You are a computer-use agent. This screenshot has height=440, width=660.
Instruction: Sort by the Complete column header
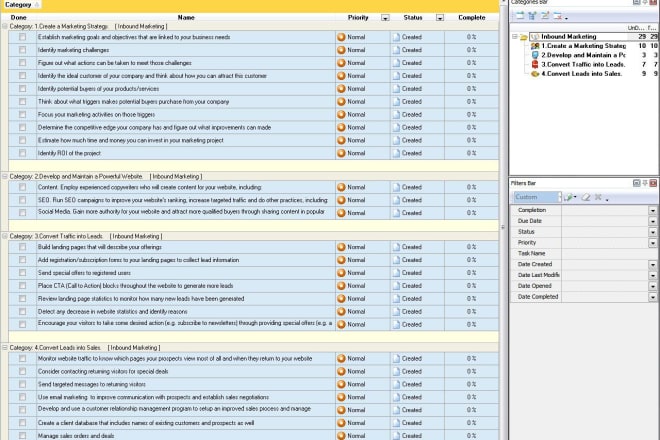click(471, 18)
